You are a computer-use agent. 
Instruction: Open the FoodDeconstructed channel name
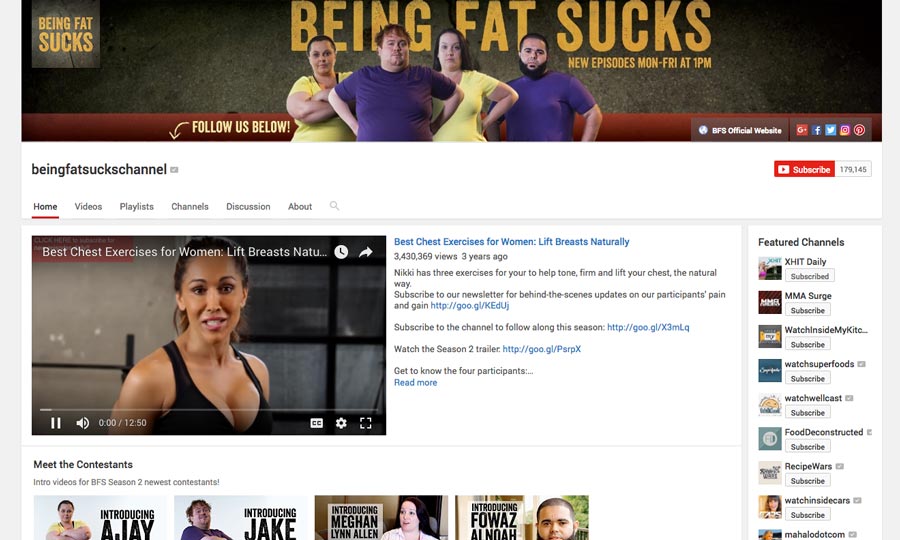click(824, 432)
